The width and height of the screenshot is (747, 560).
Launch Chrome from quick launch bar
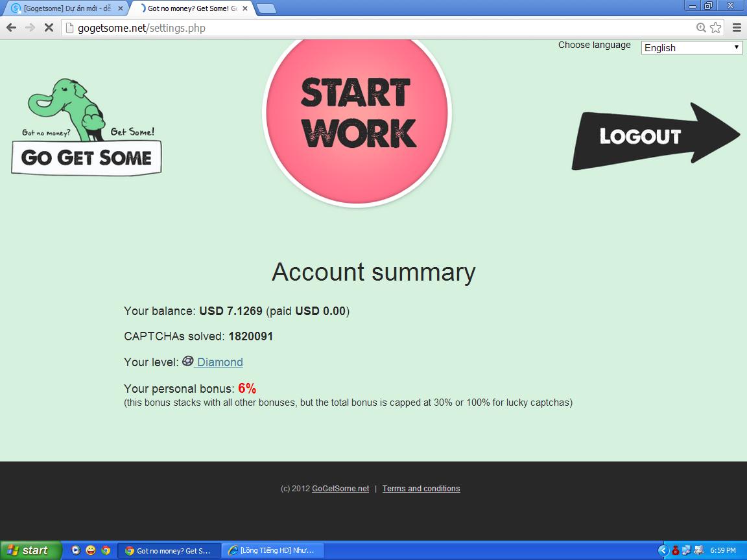pyautogui.click(x=106, y=550)
